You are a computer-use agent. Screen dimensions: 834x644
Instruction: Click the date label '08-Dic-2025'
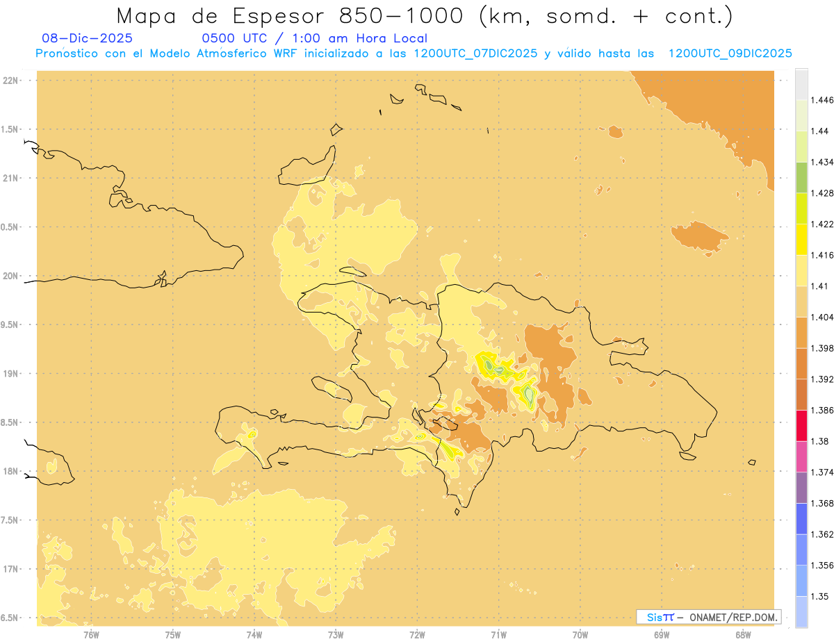click(x=87, y=38)
